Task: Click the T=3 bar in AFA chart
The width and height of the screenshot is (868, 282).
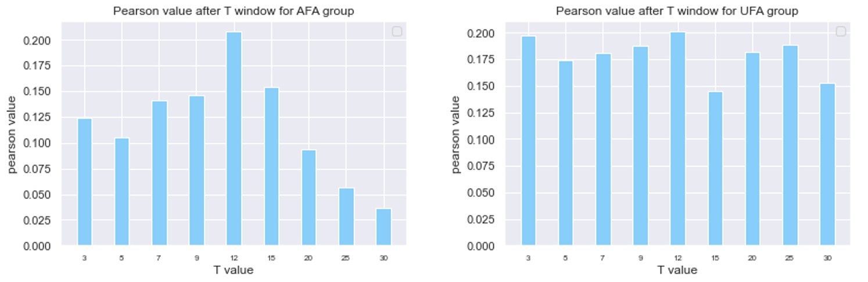Action: 85,182
